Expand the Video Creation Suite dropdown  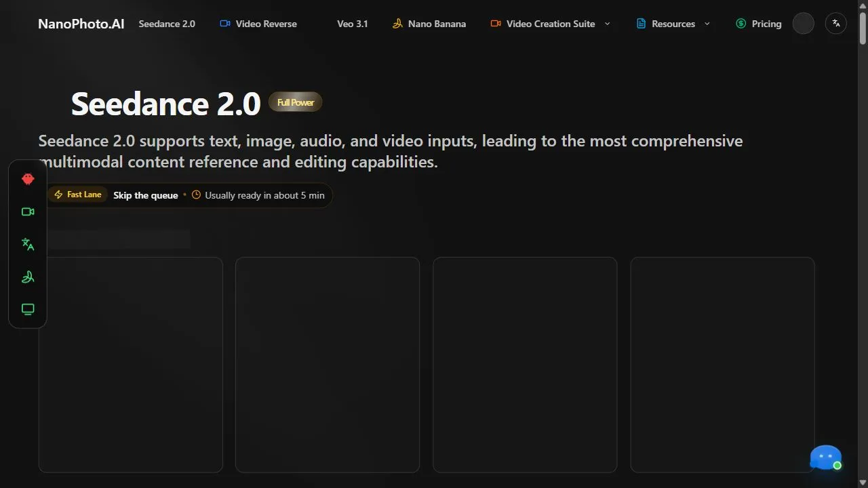pos(607,24)
